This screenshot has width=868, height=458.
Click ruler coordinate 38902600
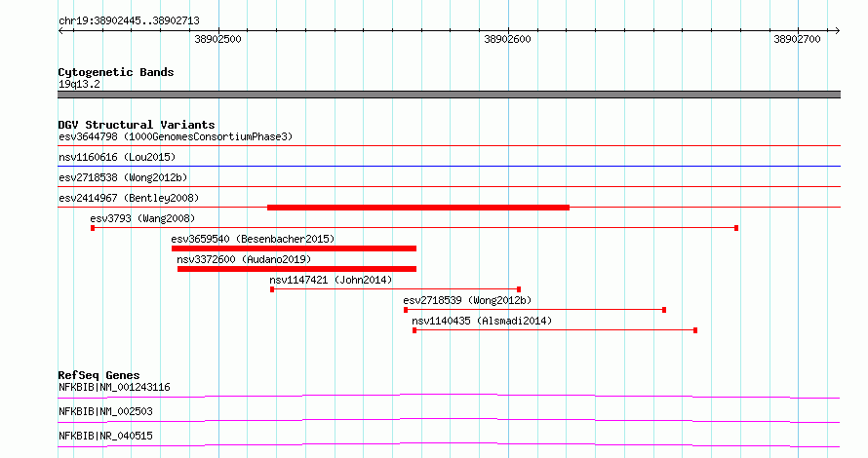tap(507, 39)
